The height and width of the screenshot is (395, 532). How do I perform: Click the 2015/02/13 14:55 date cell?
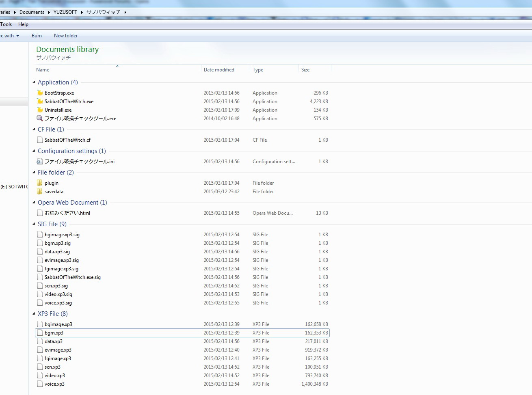pos(222,213)
